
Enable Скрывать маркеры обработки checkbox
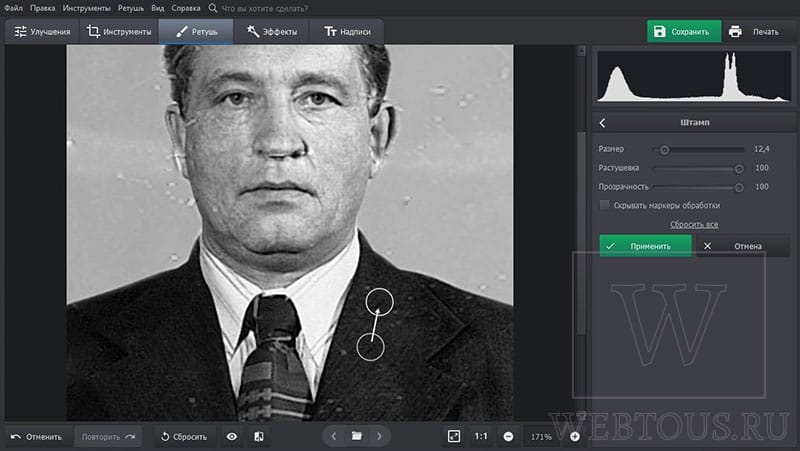pos(604,205)
